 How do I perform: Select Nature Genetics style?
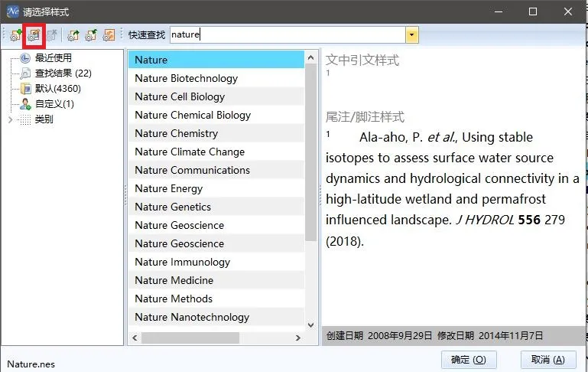click(x=216, y=207)
